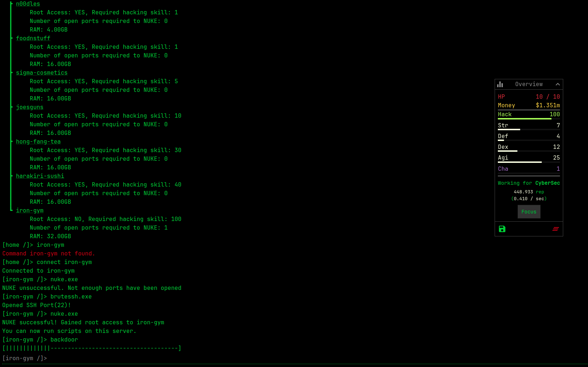
Task: Click the Overview bar chart icon
Action: click(500, 84)
